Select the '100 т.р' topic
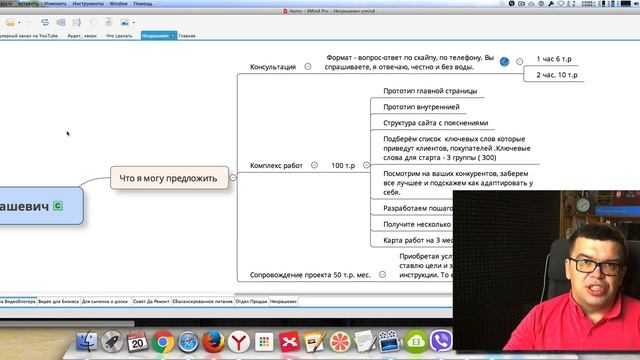Viewport: 640px width, 360px height. pyautogui.click(x=343, y=166)
